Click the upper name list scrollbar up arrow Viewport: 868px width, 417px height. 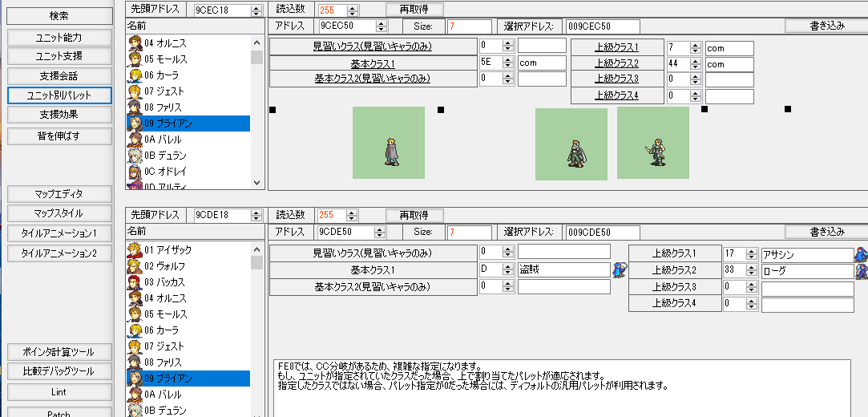point(256,42)
